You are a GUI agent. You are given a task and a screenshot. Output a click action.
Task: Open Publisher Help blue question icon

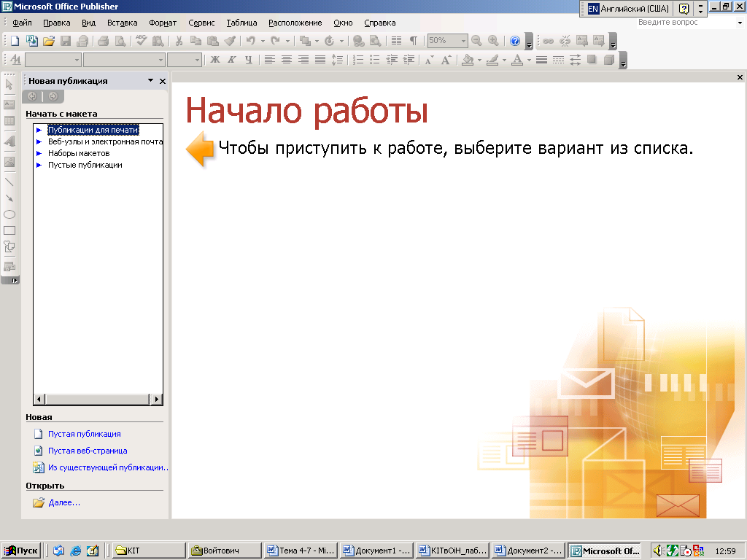tap(515, 41)
